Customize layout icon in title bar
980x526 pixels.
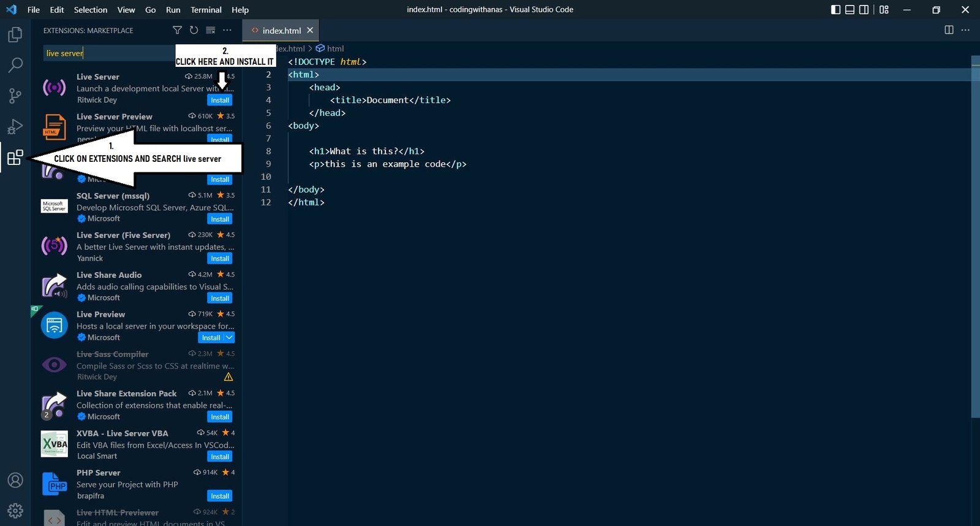click(884, 10)
